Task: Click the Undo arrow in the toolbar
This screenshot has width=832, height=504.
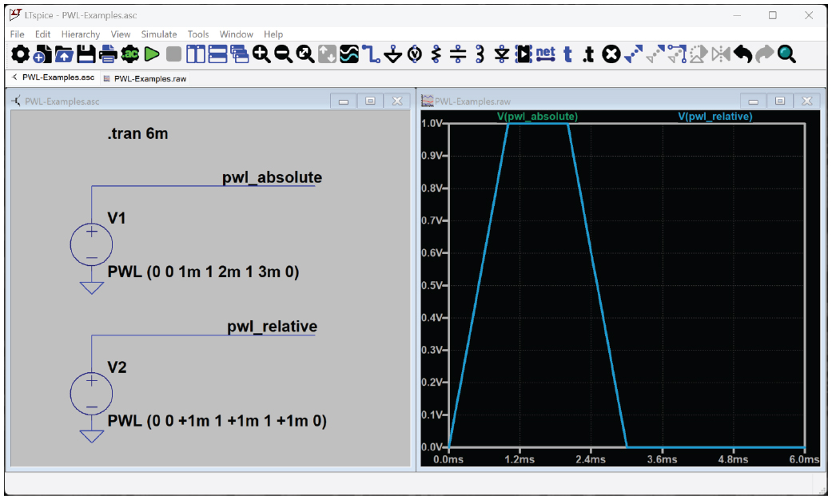Action: click(x=742, y=54)
